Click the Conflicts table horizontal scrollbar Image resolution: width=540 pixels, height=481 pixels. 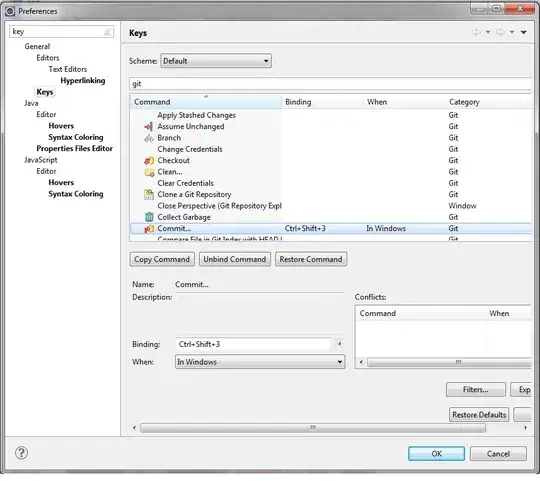pos(449,362)
